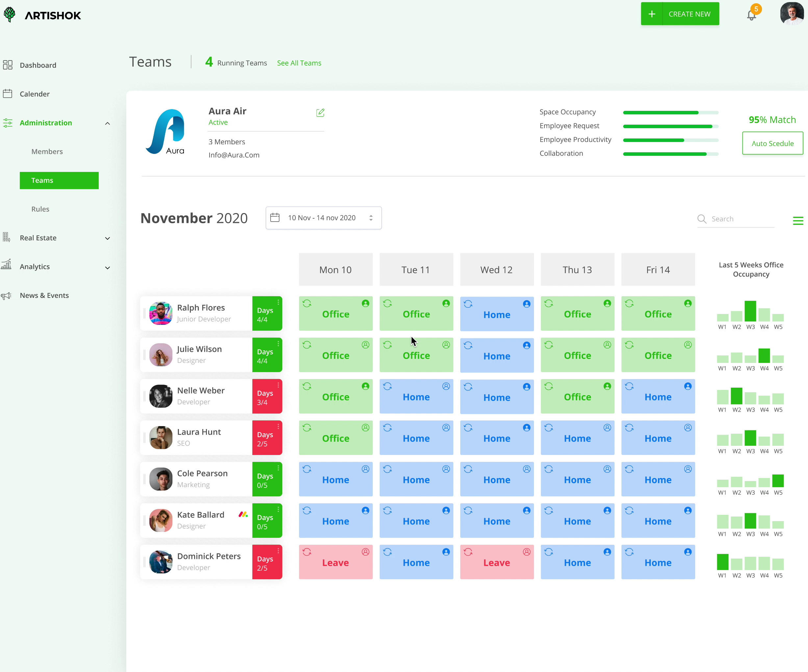Go to Dashboard in sidebar
Viewport: 808px width, 672px height.
[x=38, y=65]
